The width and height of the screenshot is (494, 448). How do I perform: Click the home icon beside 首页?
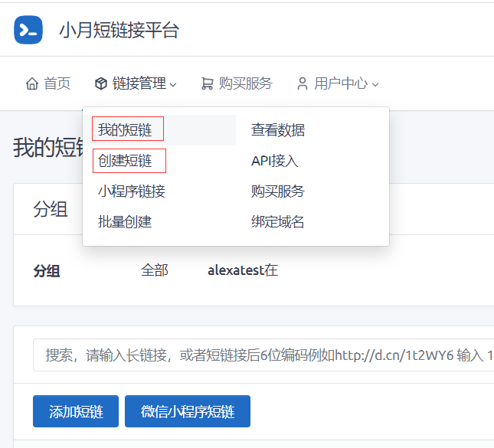pos(32,83)
